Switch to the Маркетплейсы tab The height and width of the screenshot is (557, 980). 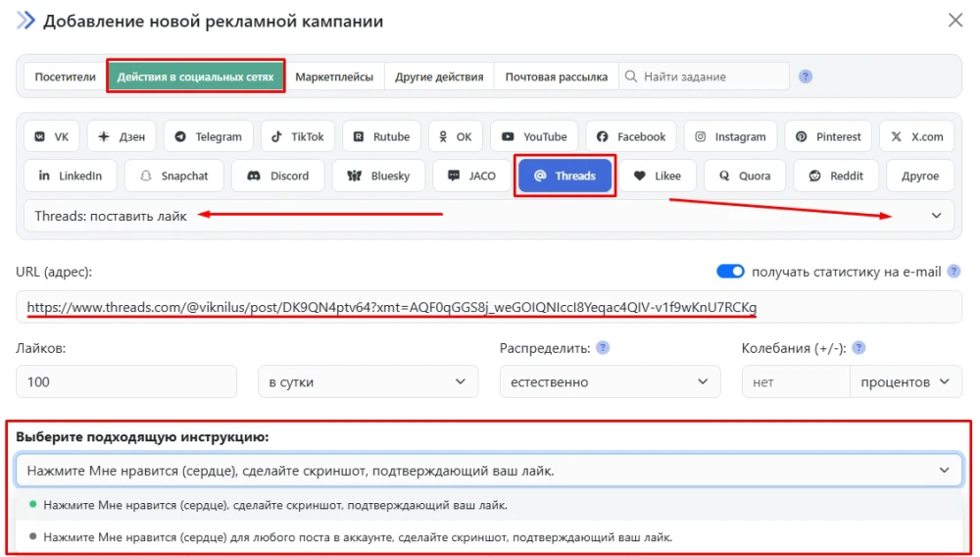[334, 76]
